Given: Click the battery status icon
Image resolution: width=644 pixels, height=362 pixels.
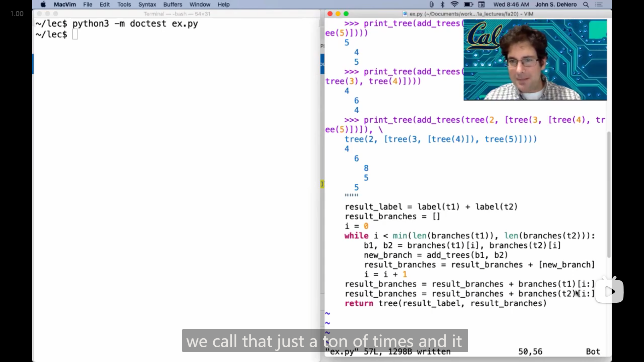Looking at the screenshot, I should [x=468, y=4].
